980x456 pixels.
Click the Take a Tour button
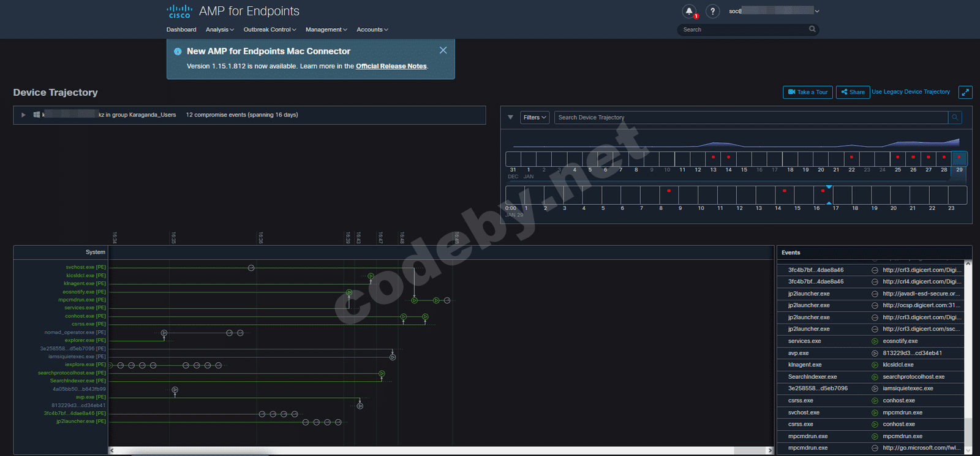point(808,92)
